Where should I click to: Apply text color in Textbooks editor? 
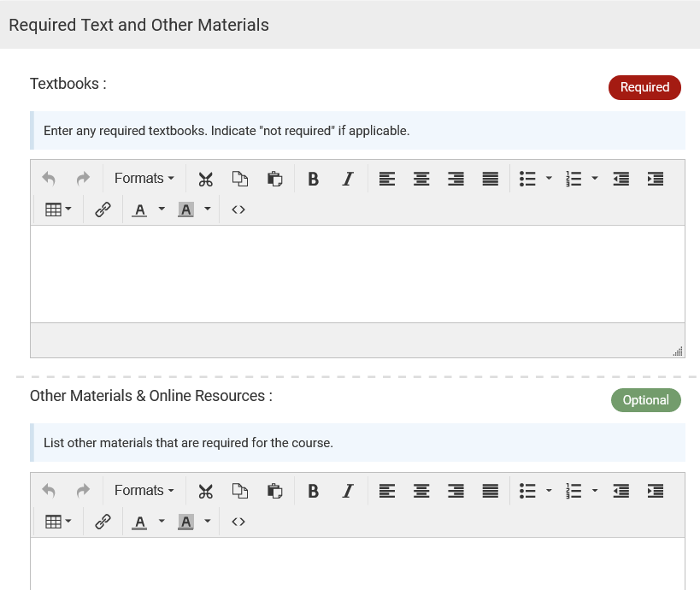[139, 209]
